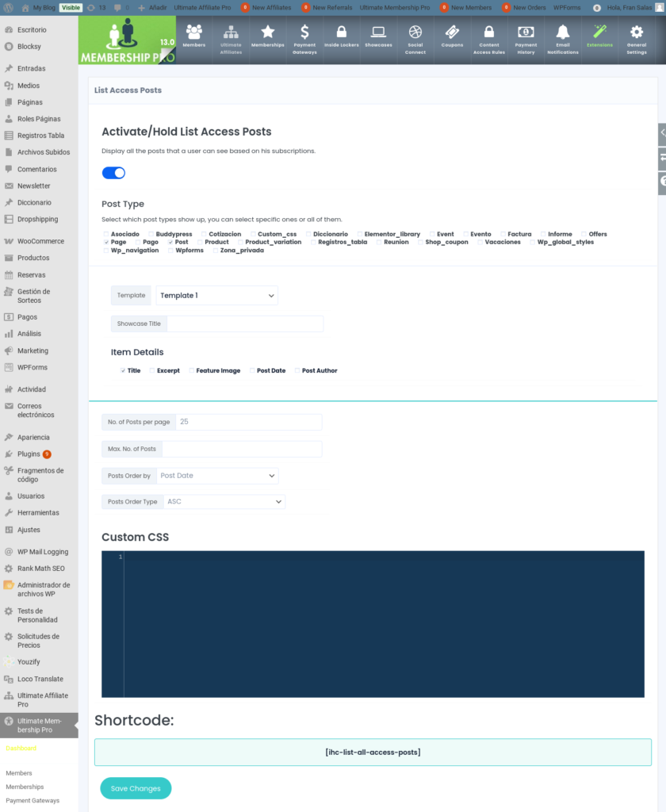Select the ihc-list-all-access-posts shortcode text
666x812 pixels.
pyautogui.click(x=373, y=753)
